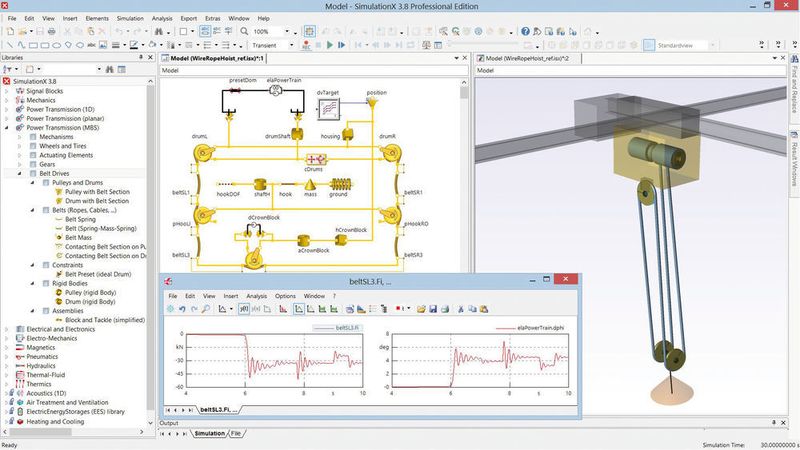Select the beltSL3.Fi sheet tab at bottom
800x450 pixels.
tap(218, 410)
